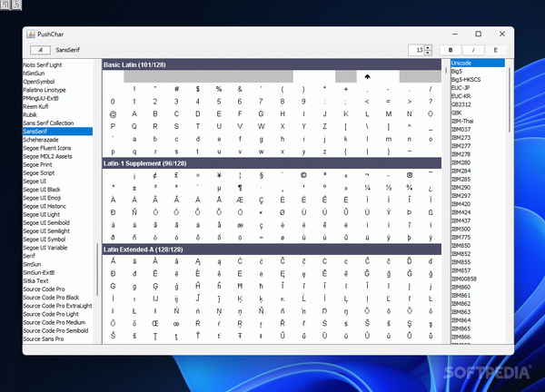The height and width of the screenshot is (392, 545).
Task: Select the Unicode encoding entry
Action: click(478, 63)
